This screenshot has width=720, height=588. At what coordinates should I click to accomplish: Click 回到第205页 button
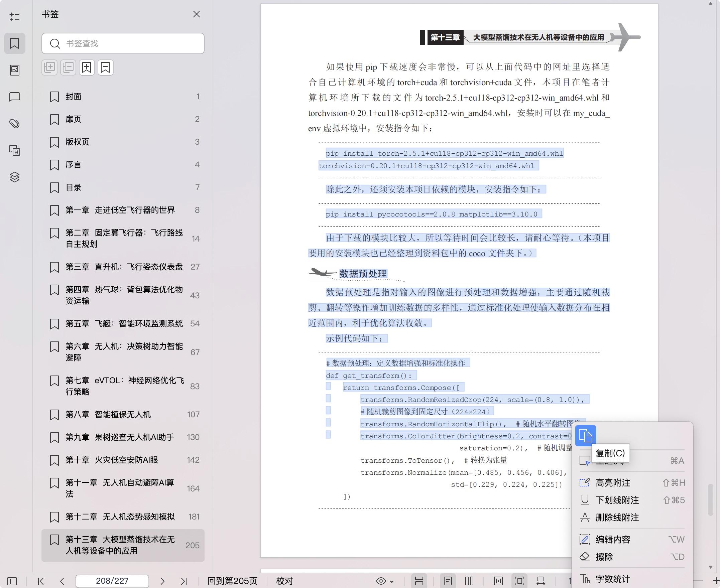point(232,581)
